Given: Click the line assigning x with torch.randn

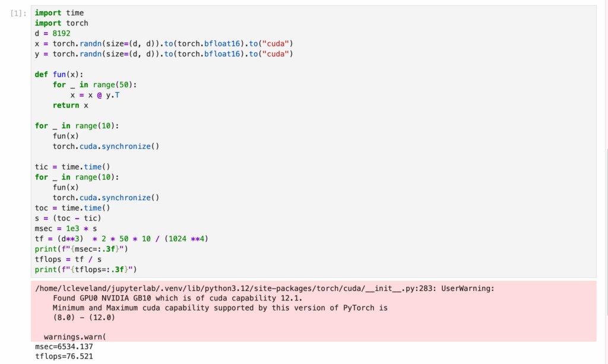Looking at the screenshot, I should [x=164, y=44].
